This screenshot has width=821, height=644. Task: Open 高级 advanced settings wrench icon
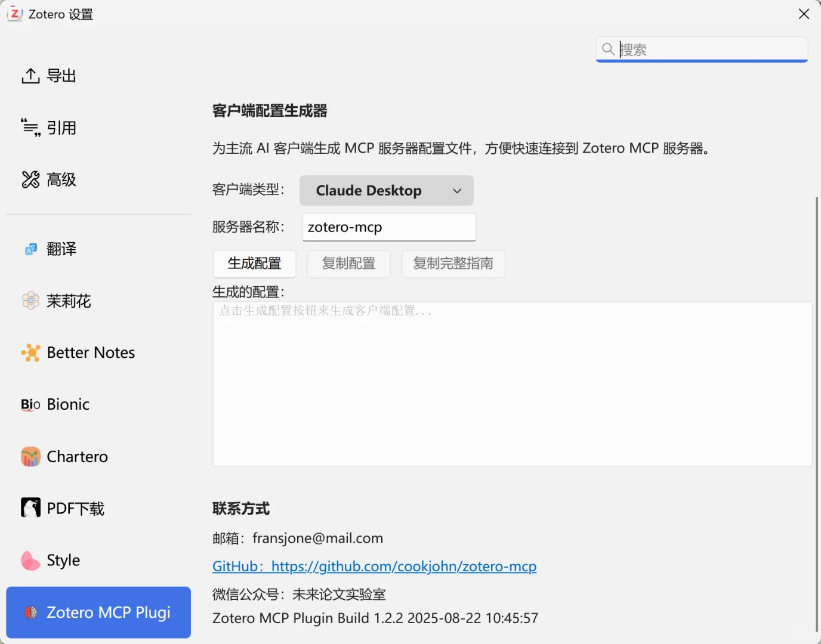(30, 179)
